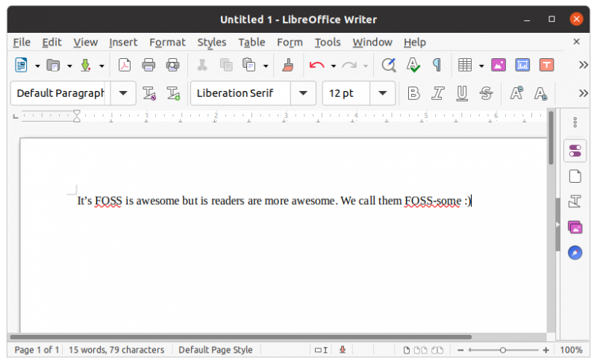The width and height of the screenshot is (597, 364).
Task: Open sidebar Properties deck
Action: [x=575, y=151]
